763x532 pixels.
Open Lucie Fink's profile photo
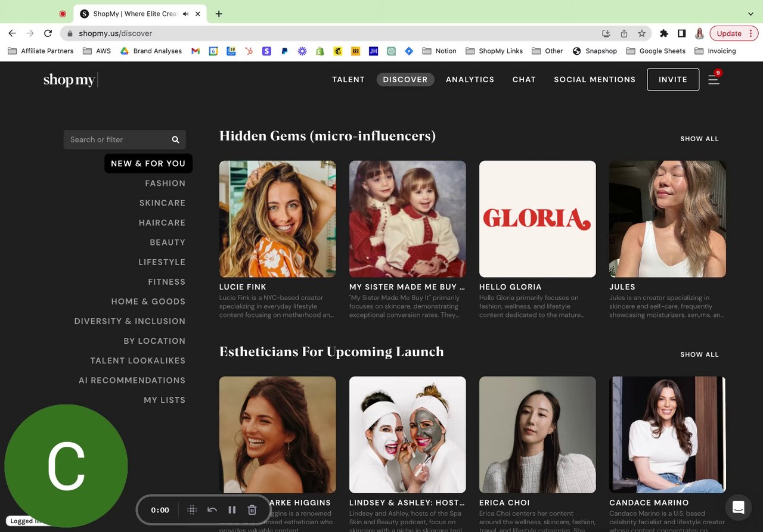click(278, 219)
